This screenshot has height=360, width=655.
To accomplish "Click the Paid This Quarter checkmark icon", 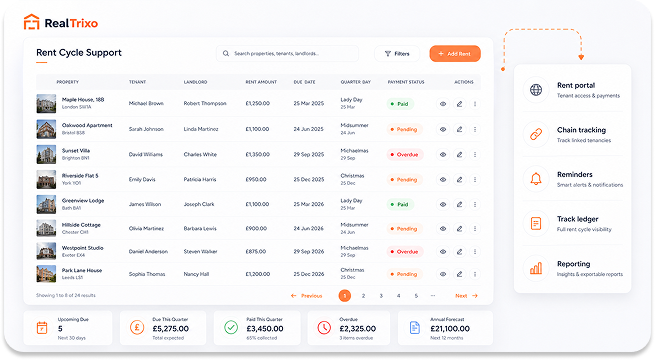I will 231,327.
